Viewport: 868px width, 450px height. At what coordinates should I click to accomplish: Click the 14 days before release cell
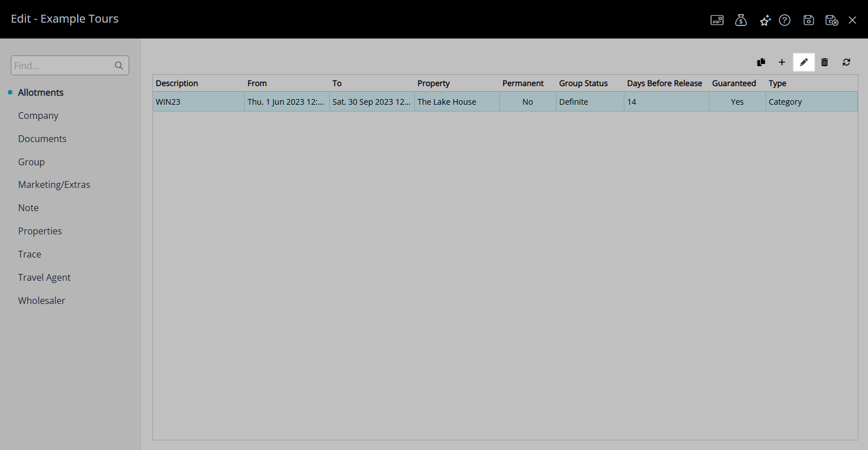(666, 102)
